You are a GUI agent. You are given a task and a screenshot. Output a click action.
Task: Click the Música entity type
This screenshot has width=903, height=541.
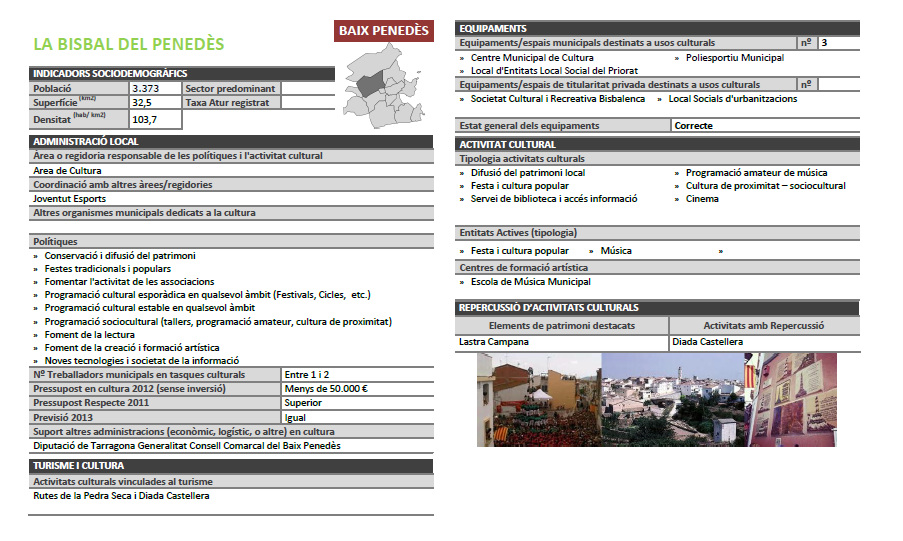coord(616,251)
